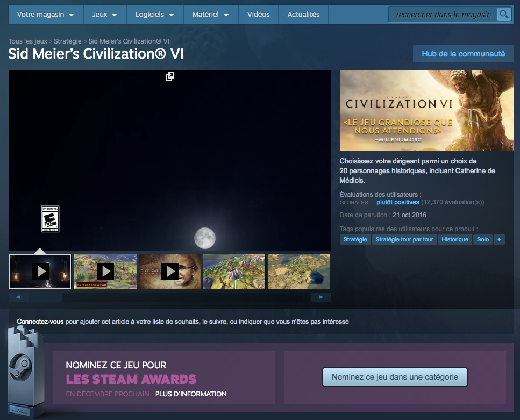Viewport: 520px width, 420px height.
Task: Click the right scroll arrow under thumbnails
Action: coord(320,297)
